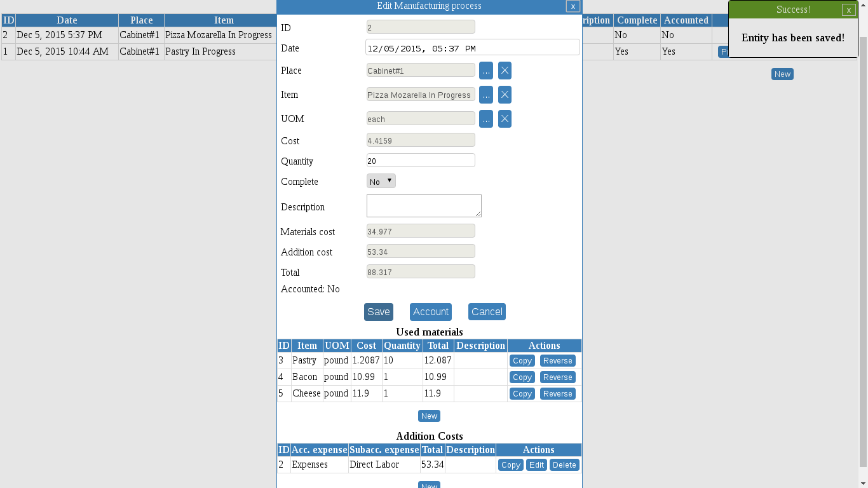Click the Account button
The image size is (868, 488).
pyautogui.click(x=431, y=311)
